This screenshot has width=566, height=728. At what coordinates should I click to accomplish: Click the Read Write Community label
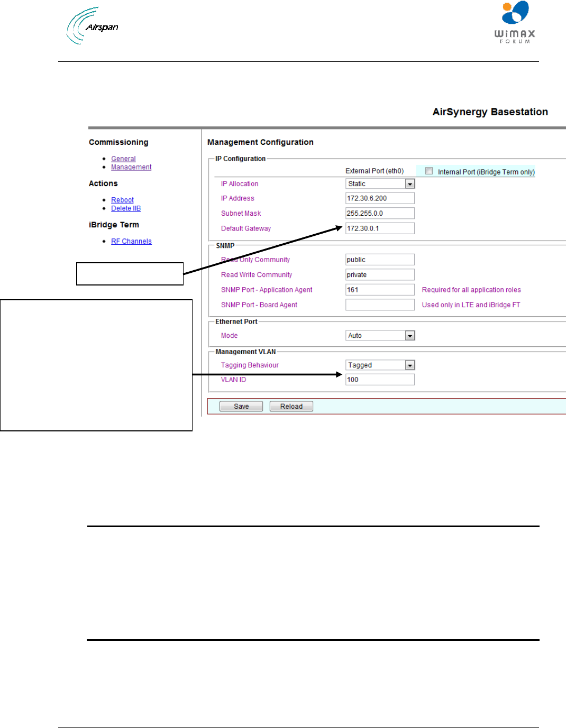(257, 274)
